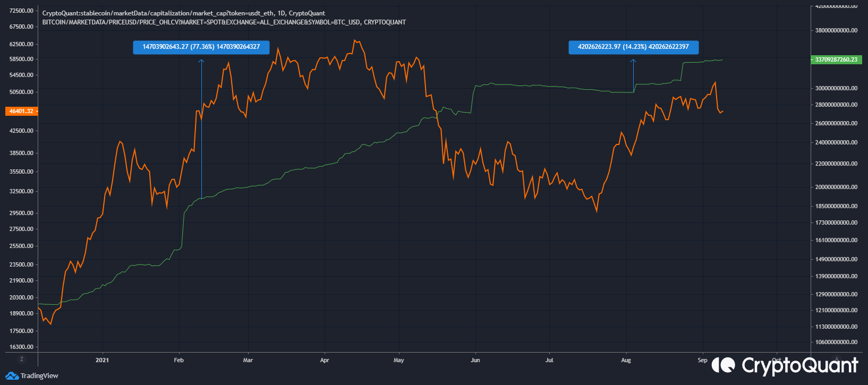Click the orange 46401.32 price tag
868x385 pixels.
click(x=21, y=112)
